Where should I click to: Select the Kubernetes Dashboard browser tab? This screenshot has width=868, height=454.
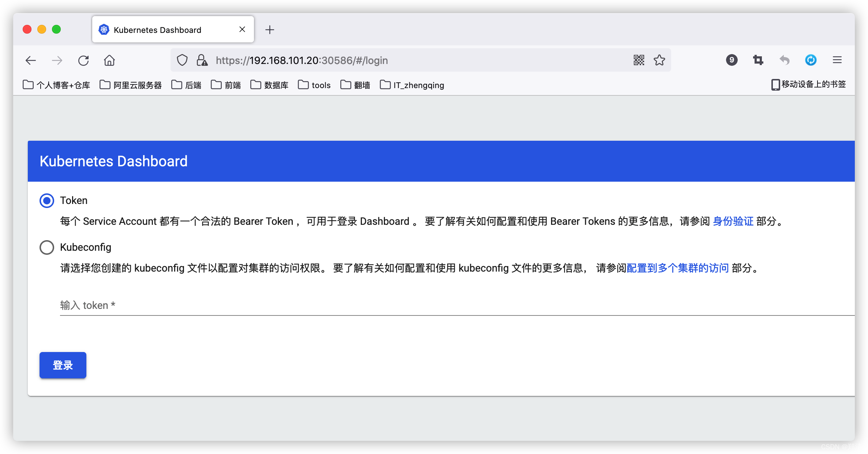pyautogui.click(x=173, y=30)
